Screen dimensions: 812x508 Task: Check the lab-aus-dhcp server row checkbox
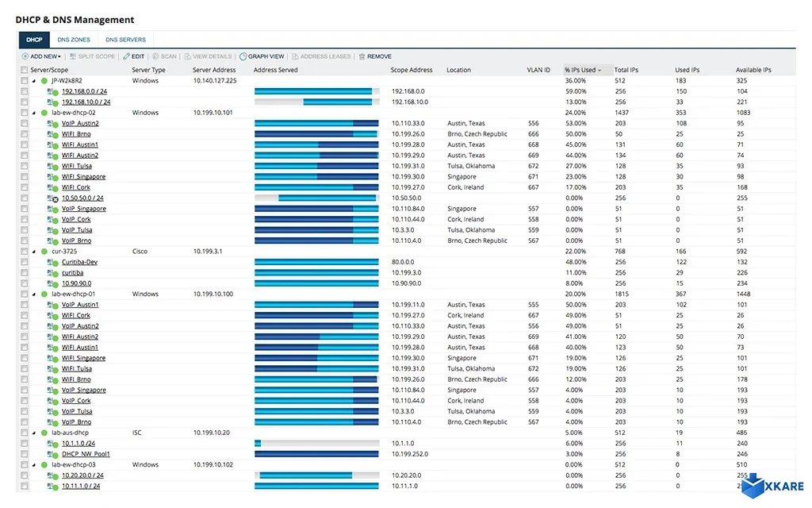coord(24,433)
